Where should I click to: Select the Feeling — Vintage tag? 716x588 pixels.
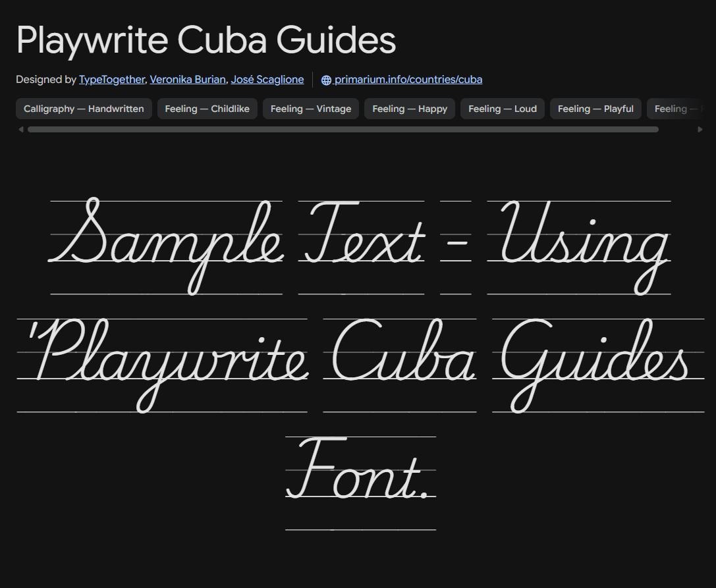[x=311, y=109]
